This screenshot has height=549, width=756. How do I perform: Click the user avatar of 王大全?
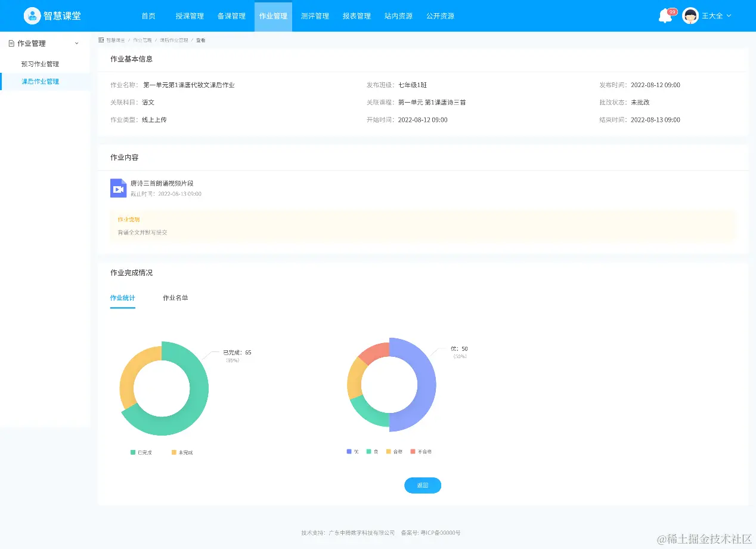coord(690,16)
